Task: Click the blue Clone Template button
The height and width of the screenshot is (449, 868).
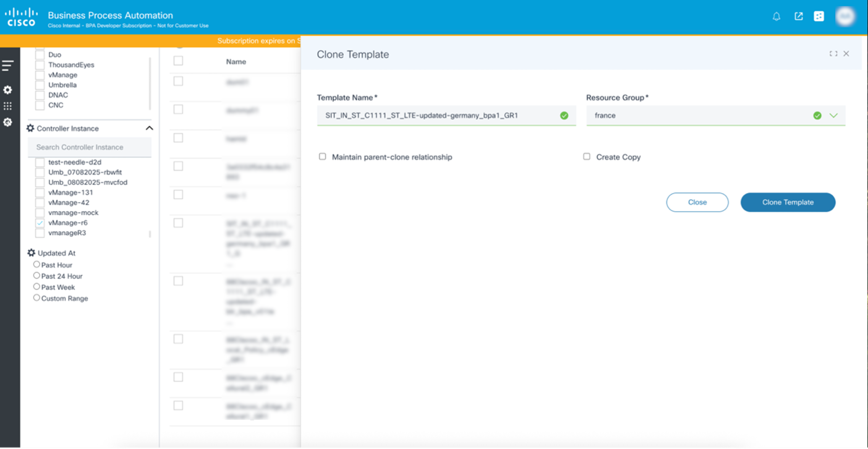Action: (788, 202)
